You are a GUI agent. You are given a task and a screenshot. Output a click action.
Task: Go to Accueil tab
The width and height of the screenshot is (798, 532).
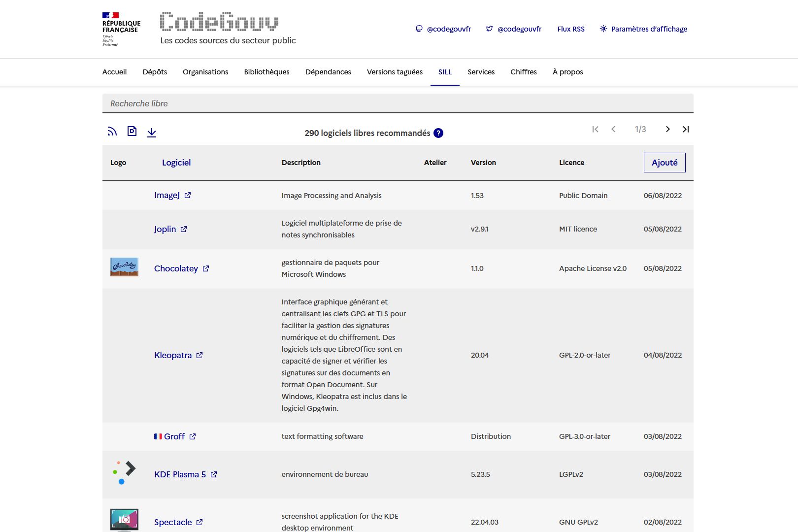tap(114, 72)
